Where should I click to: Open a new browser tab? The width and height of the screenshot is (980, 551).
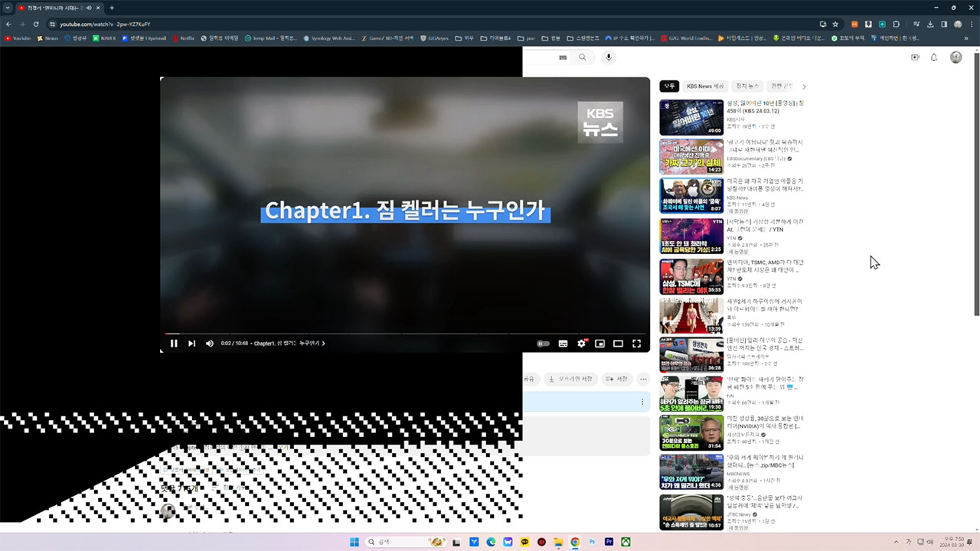coord(112,8)
